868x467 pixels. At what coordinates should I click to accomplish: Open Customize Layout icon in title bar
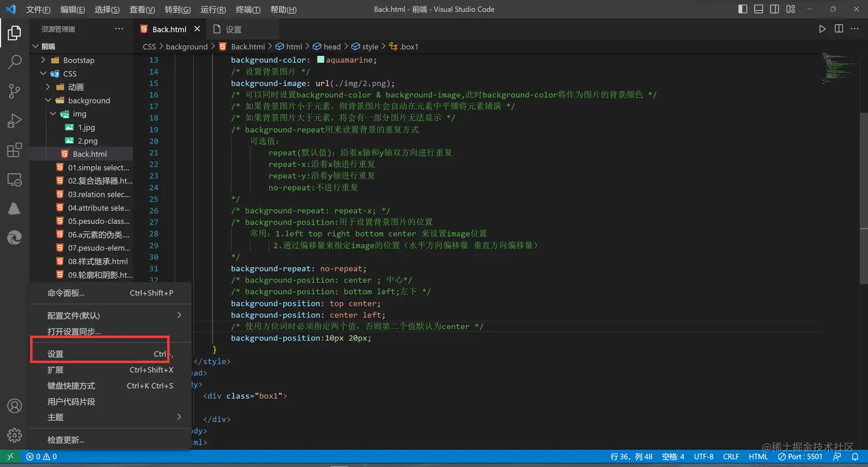pos(790,9)
